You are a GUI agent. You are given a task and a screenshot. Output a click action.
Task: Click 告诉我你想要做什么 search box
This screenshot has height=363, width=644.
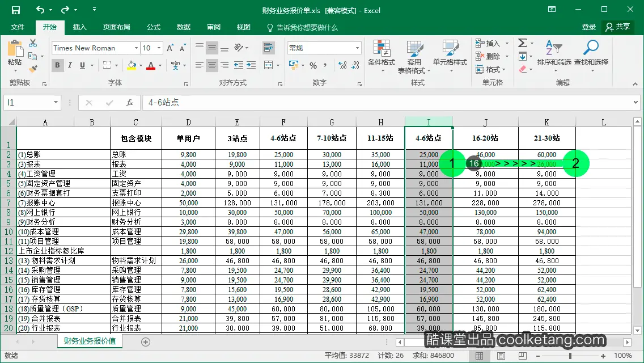(302, 28)
